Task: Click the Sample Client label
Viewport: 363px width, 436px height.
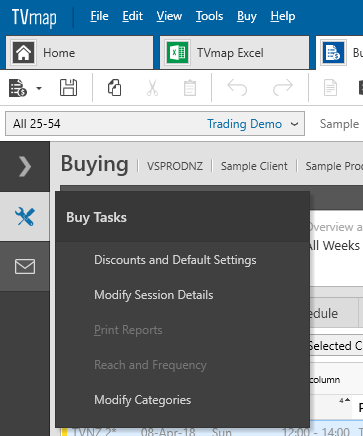Action: tap(254, 166)
